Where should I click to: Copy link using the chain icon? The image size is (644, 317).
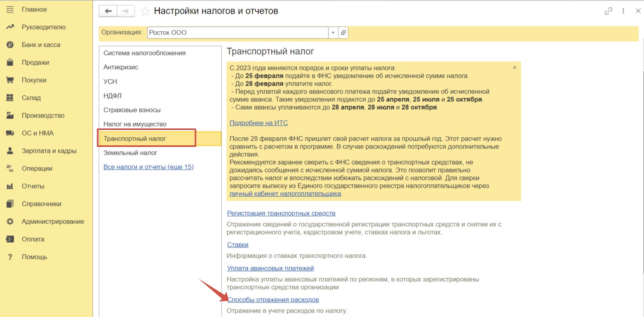[x=608, y=11]
